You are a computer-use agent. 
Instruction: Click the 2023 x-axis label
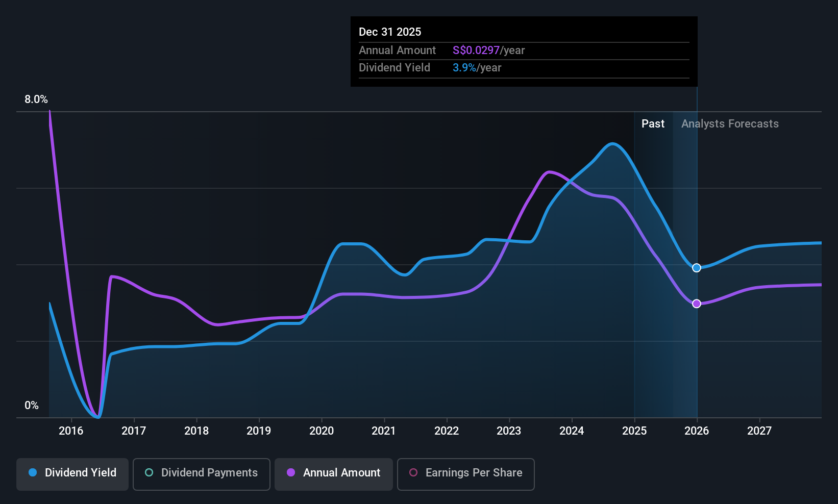click(509, 431)
